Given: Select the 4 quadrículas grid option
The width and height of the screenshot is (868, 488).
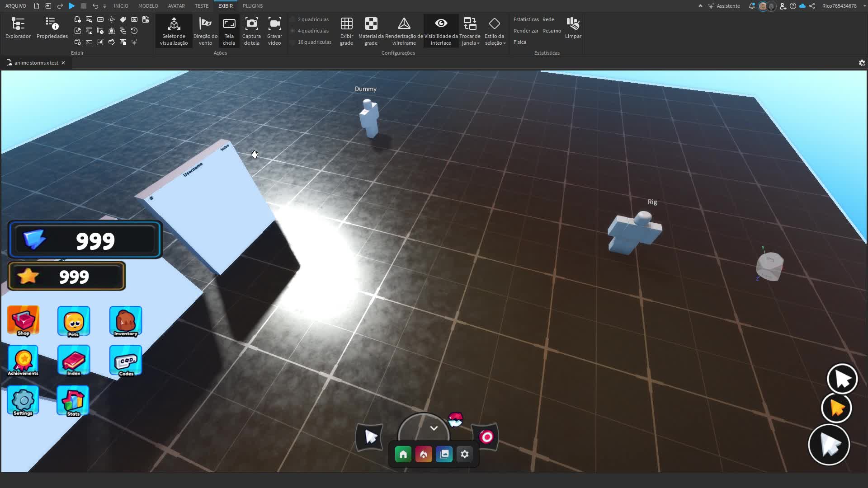Looking at the screenshot, I should tap(309, 31).
